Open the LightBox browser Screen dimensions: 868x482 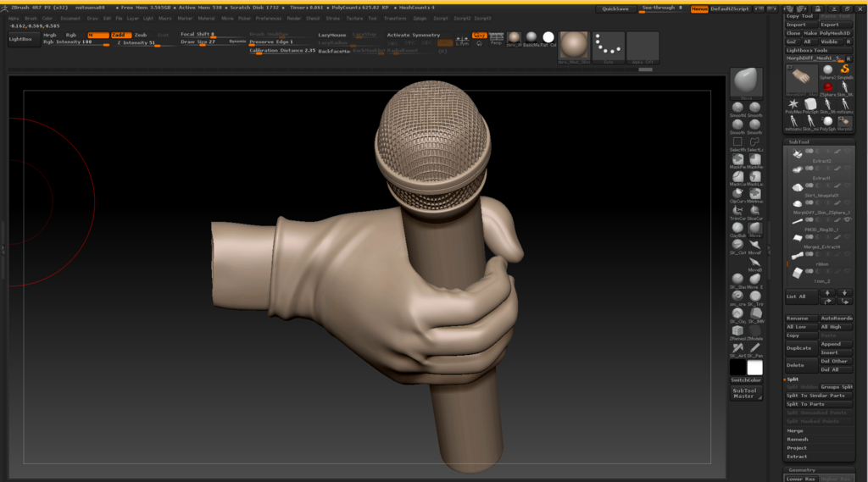pyautogui.click(x=23, y=39)
